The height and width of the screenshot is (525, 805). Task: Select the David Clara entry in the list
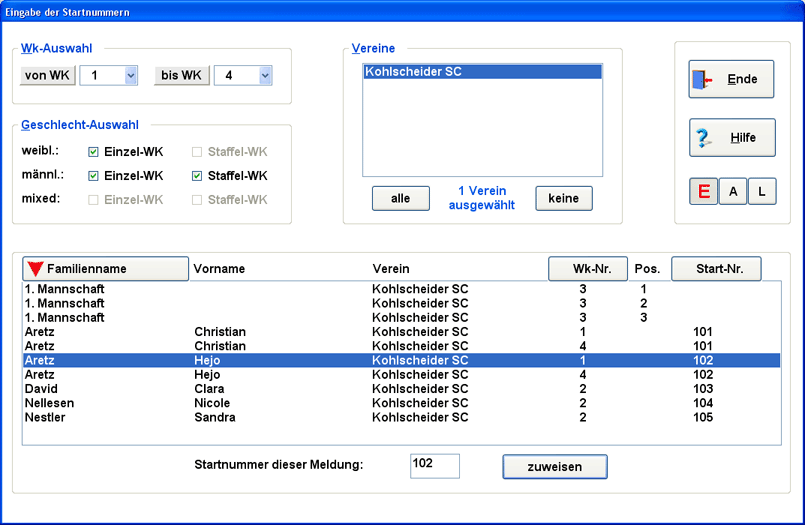[400, 389]
